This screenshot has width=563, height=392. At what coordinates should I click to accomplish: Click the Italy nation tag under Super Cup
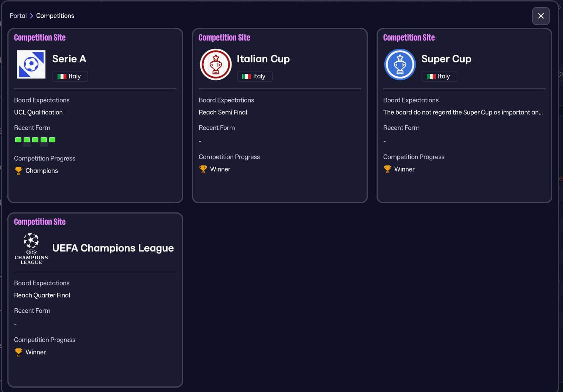click(439, 76)
